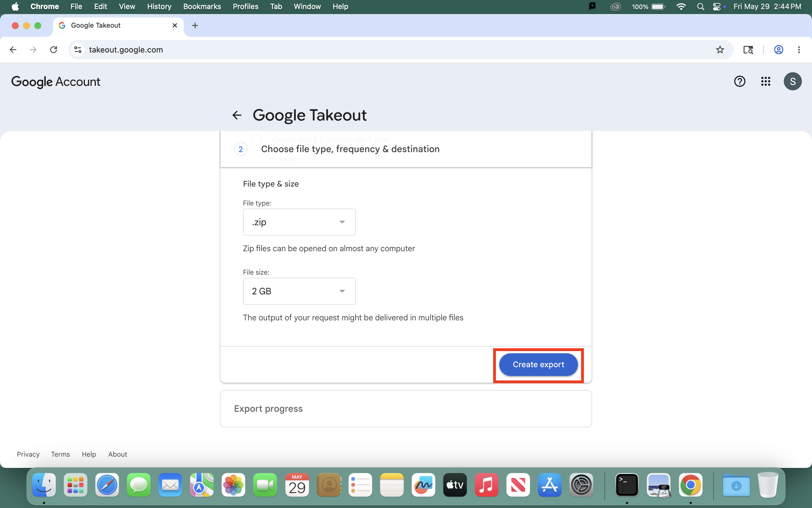Open the Google apps grid
812x508 pixels.
point(766,81)
